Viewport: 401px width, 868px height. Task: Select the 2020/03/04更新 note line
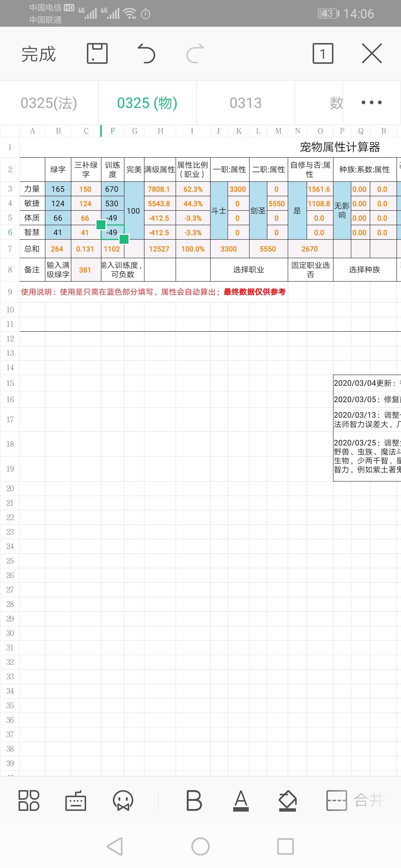point(367,383)
